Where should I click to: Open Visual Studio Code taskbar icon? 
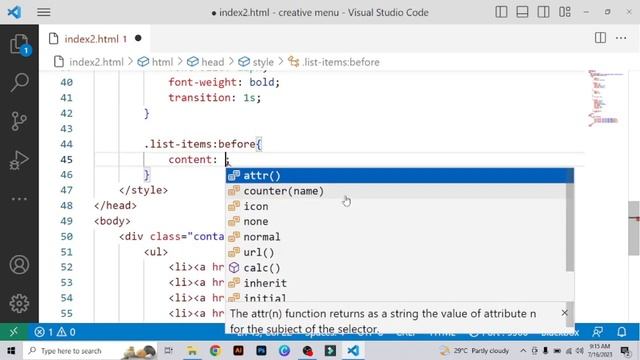pyautogui.click(x=353, y=351)
